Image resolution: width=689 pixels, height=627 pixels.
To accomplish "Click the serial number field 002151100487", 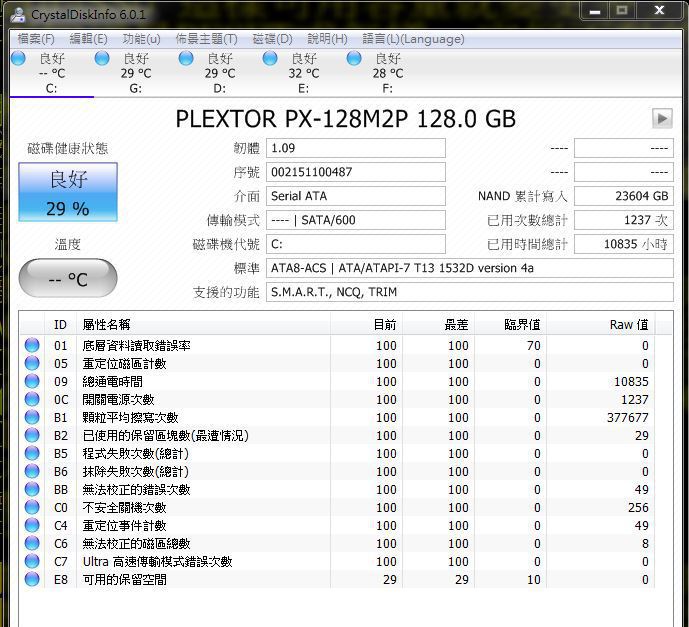I will click(356, 172).
